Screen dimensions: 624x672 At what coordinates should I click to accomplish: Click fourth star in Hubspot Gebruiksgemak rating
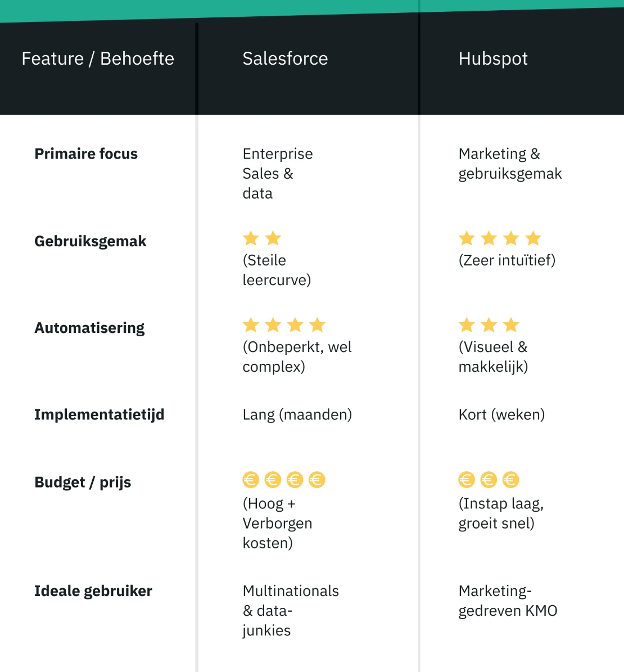coord(533,238)
